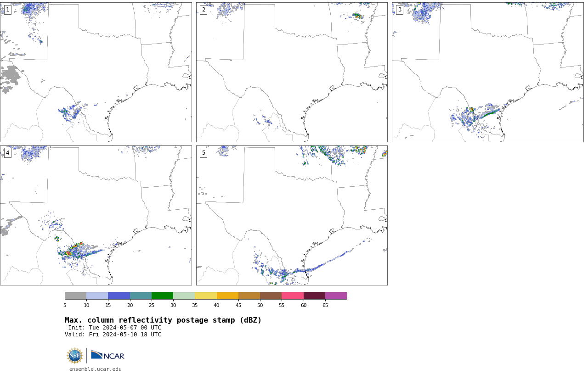Image resolution: width=588 pixels, height=374 pixels.
Task: Click the colorbar tick label 65
Action: tap(325, 305)
